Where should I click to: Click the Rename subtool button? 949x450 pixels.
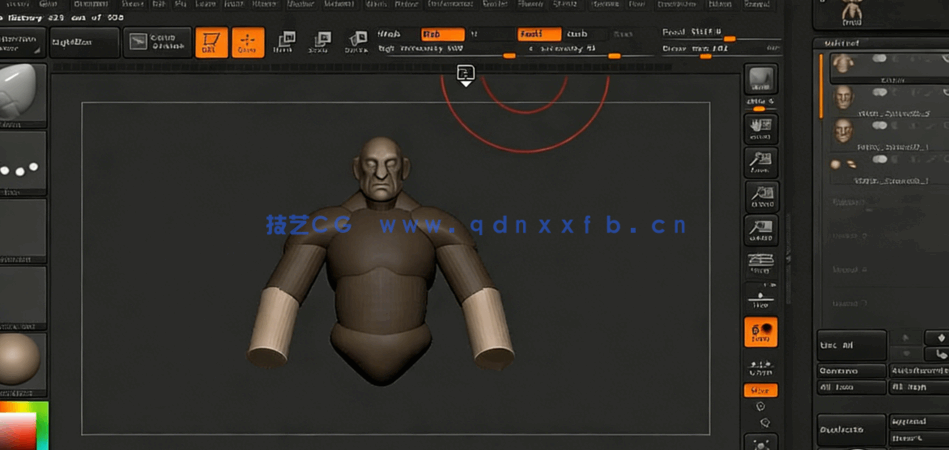click(852, 371)
